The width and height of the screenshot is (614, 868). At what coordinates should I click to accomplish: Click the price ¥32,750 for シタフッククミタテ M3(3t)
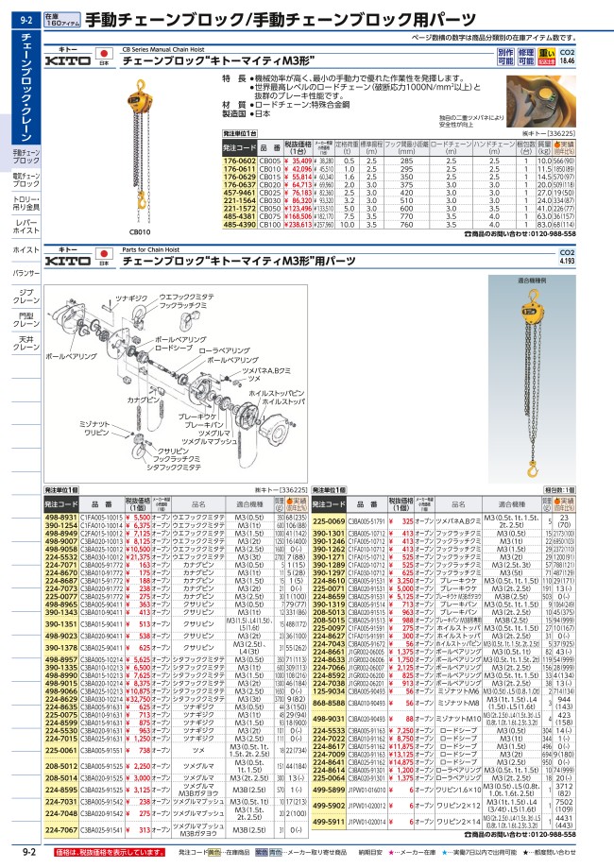[x=138, y=699]
